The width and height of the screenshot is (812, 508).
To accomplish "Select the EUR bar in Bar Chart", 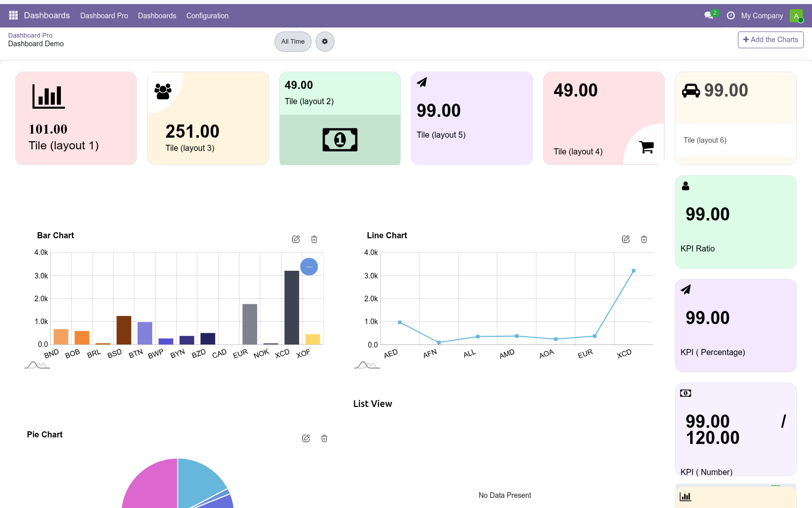I will pos(250,324).
